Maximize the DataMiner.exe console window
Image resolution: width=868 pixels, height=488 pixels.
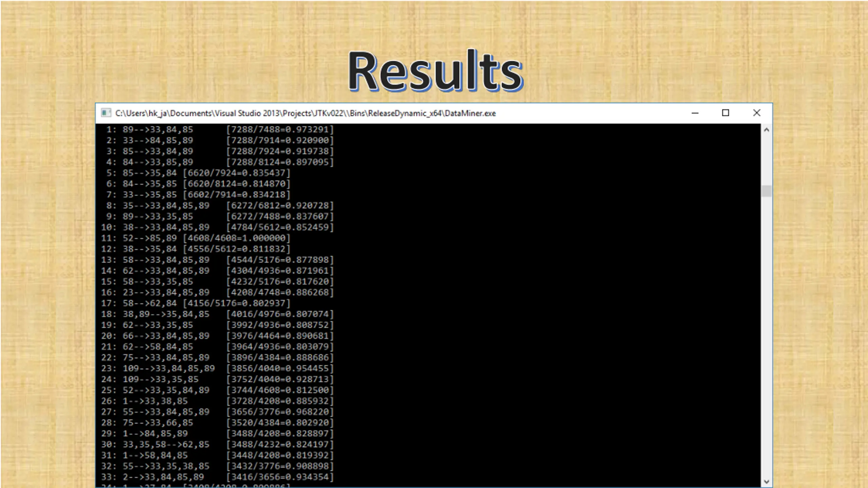(x=725, y=113)
